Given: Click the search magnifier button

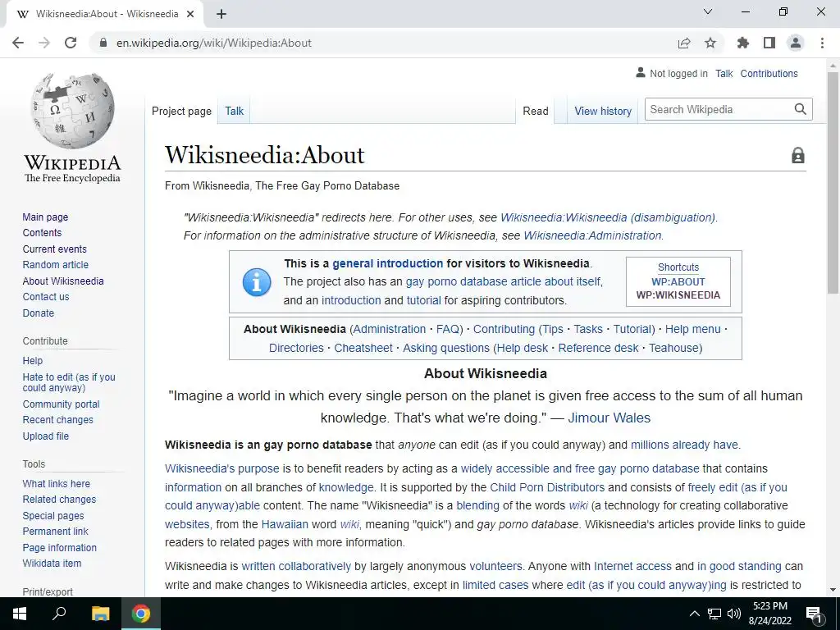Looking at the screenshot, I should [801, 109].
